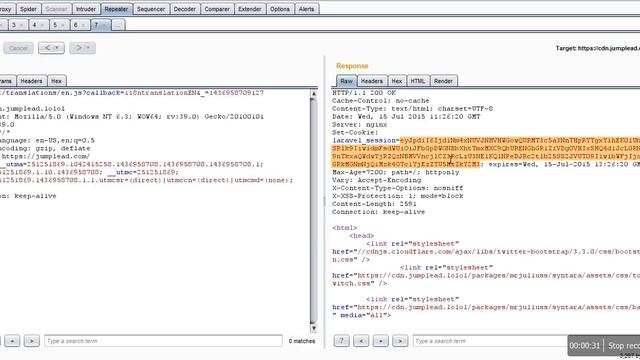Go forward in history with the > button
The width and height of the screenshot is (640, 360).
coord(78,48)
